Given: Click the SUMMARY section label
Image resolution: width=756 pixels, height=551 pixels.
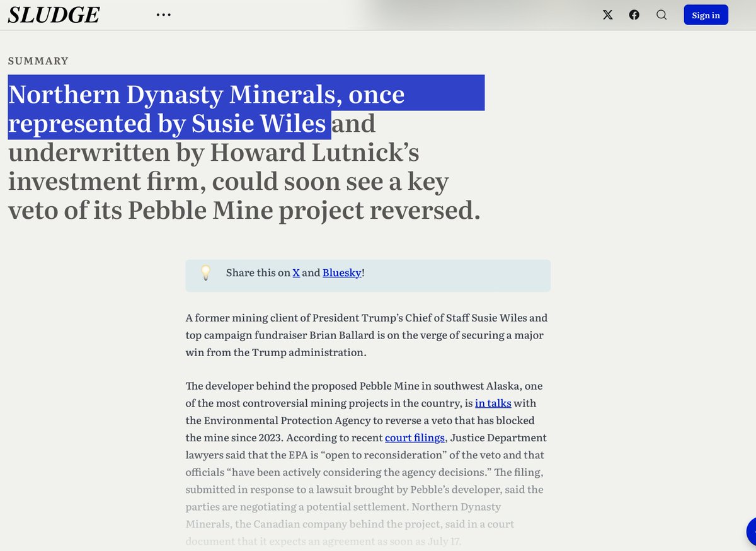Looking at the screenshot, I should click(38, 61).
